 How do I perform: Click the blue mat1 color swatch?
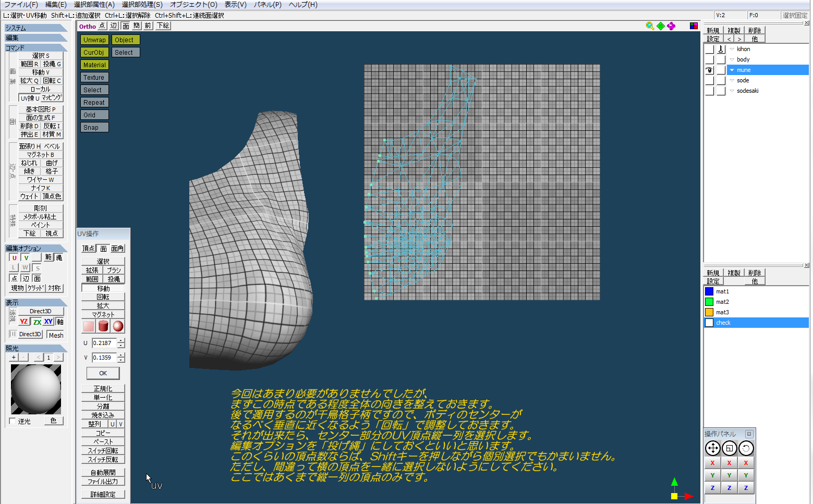[x=709, y=291]
